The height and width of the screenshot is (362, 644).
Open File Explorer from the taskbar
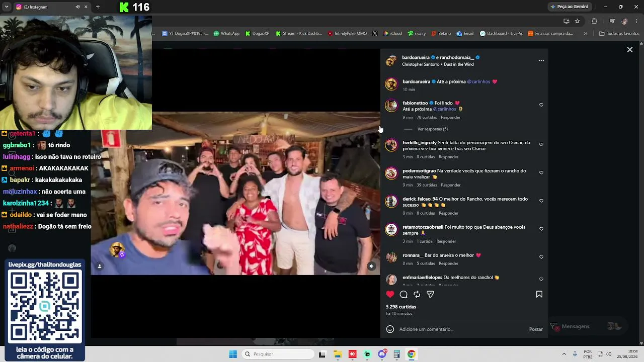pyautogui.click(x=338, y=354)
